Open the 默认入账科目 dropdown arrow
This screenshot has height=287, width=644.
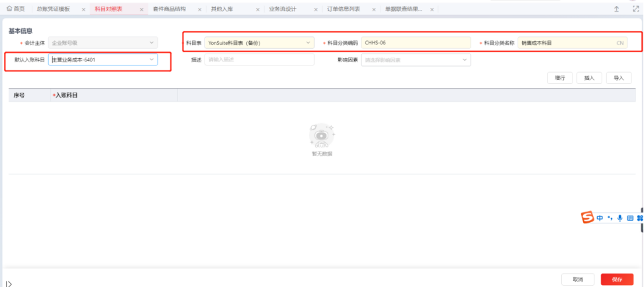click(x=152, y=60)
